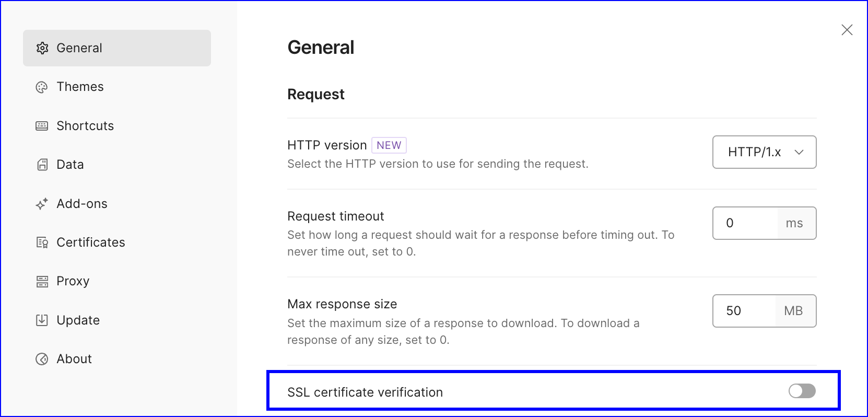Image resolution: width=868 pixels, height=417 pixels.
Task: Click the Update download icon
Action: [x=42, y=320]
